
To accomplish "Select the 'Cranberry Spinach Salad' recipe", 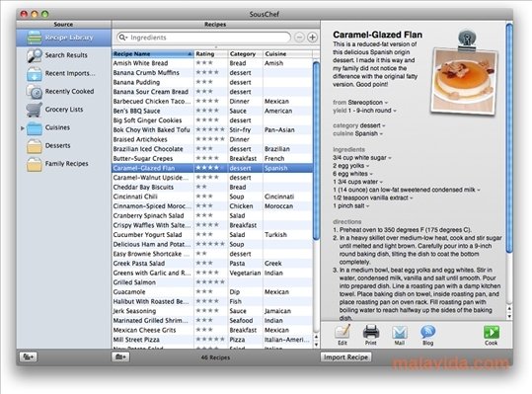I will [148, 216].
